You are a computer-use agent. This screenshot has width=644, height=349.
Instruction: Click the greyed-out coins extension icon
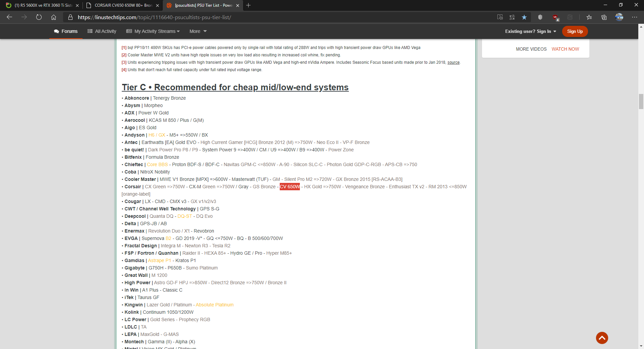570,17
